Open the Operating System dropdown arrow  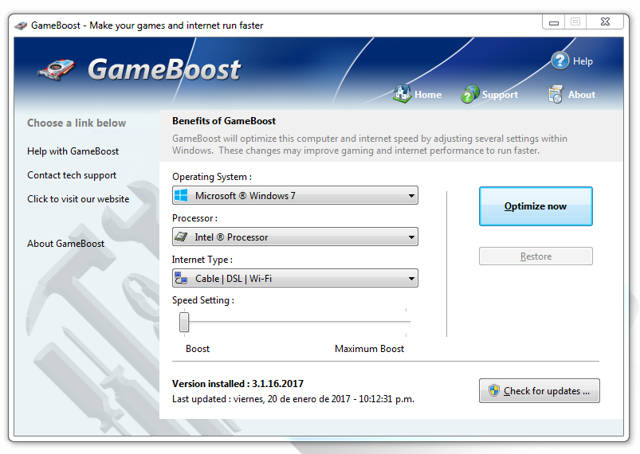411,196
